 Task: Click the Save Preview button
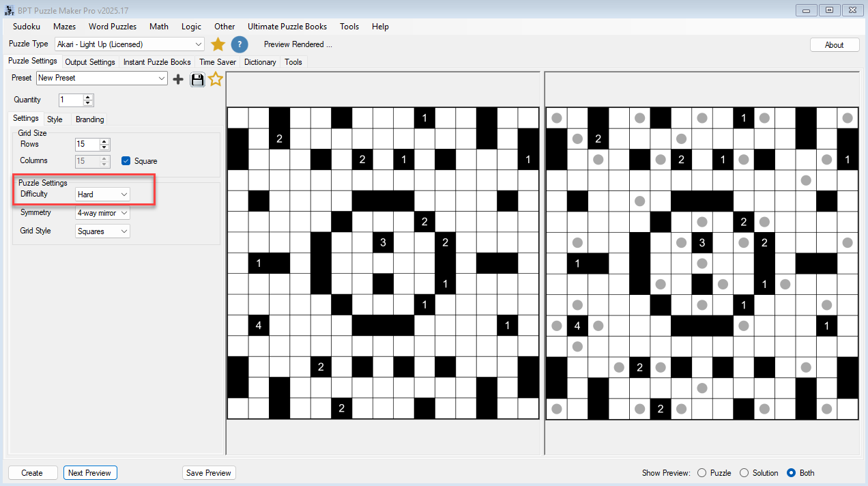click(209, 473)
